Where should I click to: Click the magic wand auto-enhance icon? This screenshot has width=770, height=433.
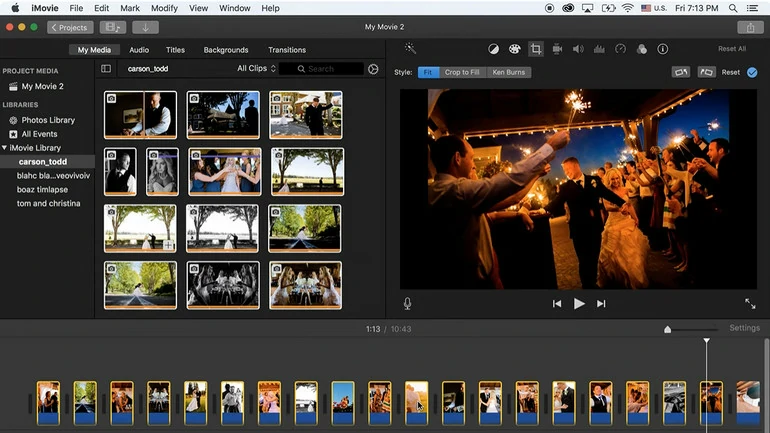[x=410, y=48]
